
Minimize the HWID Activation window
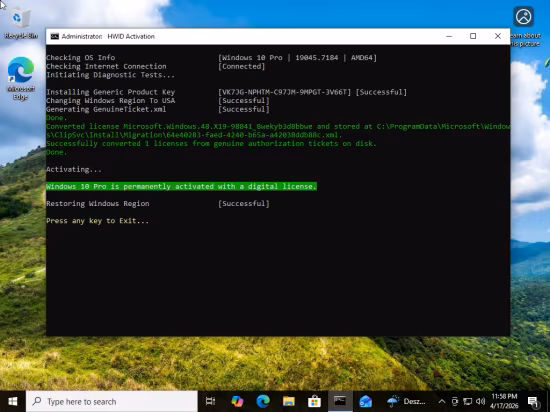click(x=449, y=36)
